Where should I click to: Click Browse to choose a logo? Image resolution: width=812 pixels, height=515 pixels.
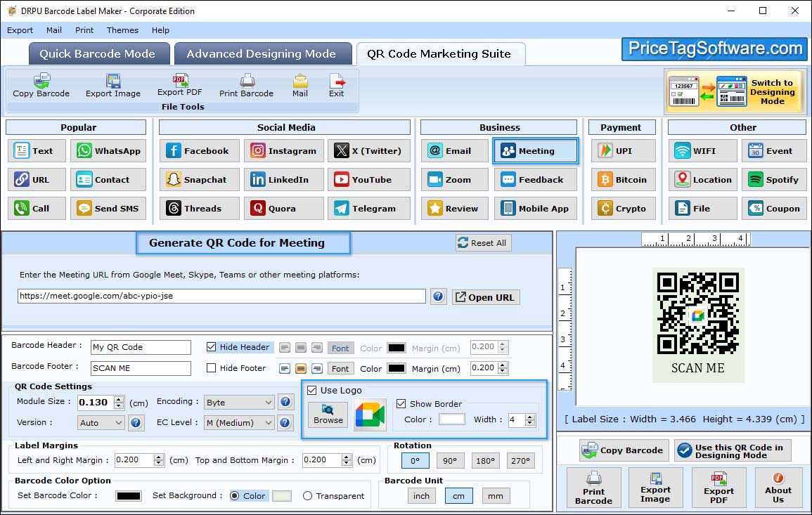tap(328, 415)
